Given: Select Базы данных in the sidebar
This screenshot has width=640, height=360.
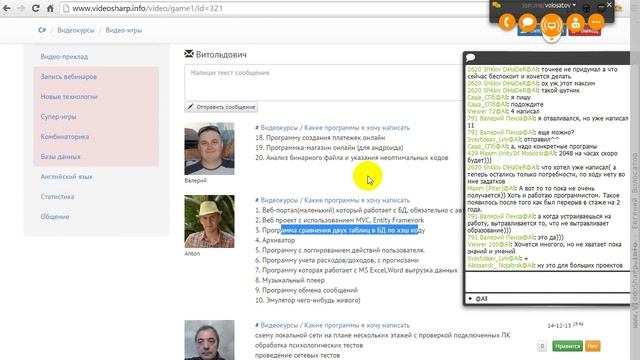Looking at the screenshot, I should pyautogui.click(x=60, y=157).
